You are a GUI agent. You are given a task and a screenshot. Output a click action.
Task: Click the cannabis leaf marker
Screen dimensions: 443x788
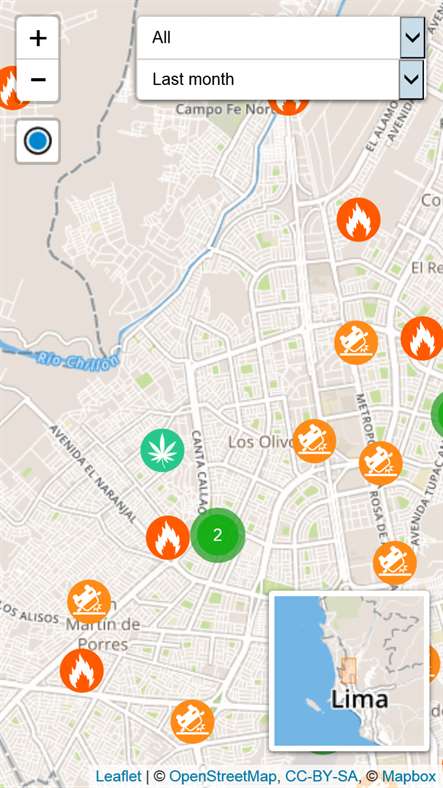pos(162,450)
